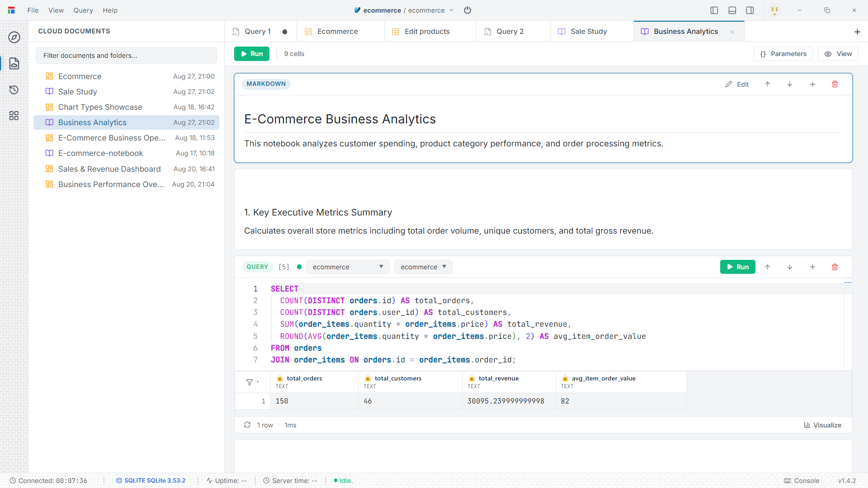Move the Query cell up
Image resolution: width=868 pixels, height=488 pixels.
[768, 267]
